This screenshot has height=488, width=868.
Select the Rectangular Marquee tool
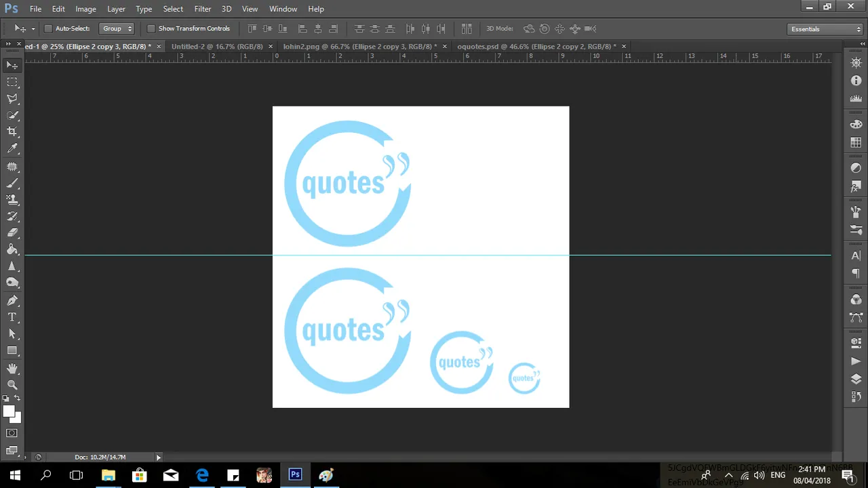coord(12,82)
